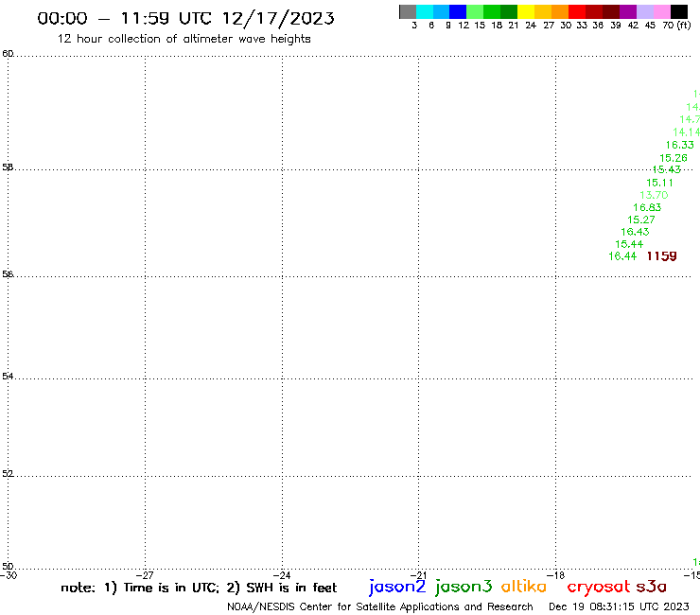Click the wave height value 16.43
This screenshot has width=700, height=615.
click(635, 232)
